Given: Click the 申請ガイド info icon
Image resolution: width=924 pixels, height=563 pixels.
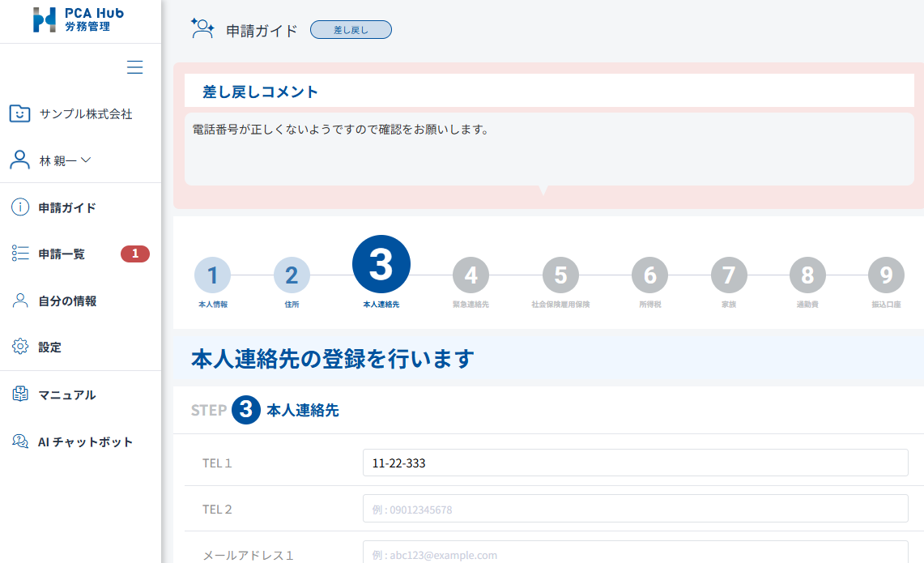Looking at the screenshot, I should click(x=20, y=207).
